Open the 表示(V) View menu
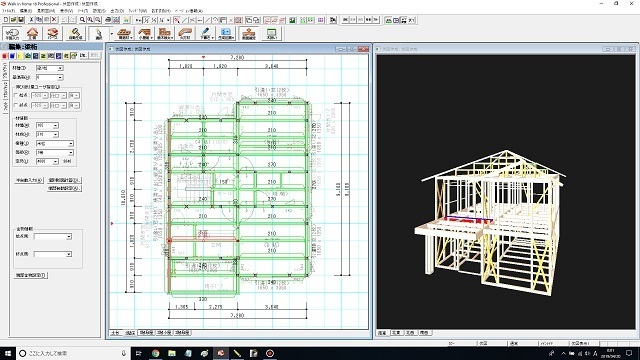The image size is (640, 360). pyautogui.click(x=66, y=11)
